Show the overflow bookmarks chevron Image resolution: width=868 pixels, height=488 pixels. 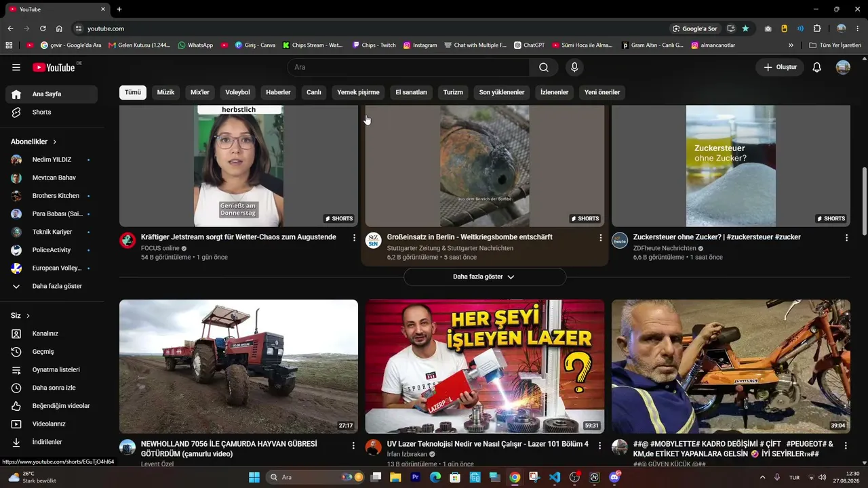(x=791, y=45)
